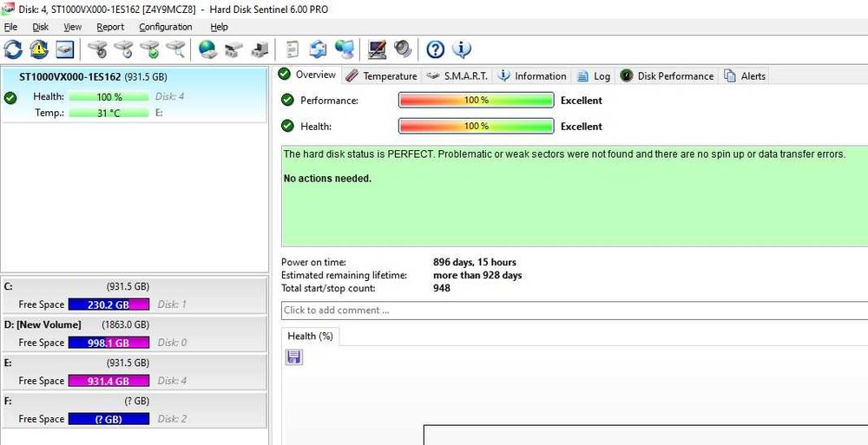Image resolution: width=868 pixels, height=445 pixels.
Task: Click the disk with magnifier toolbar icon
Action: [x=176, y=49]
